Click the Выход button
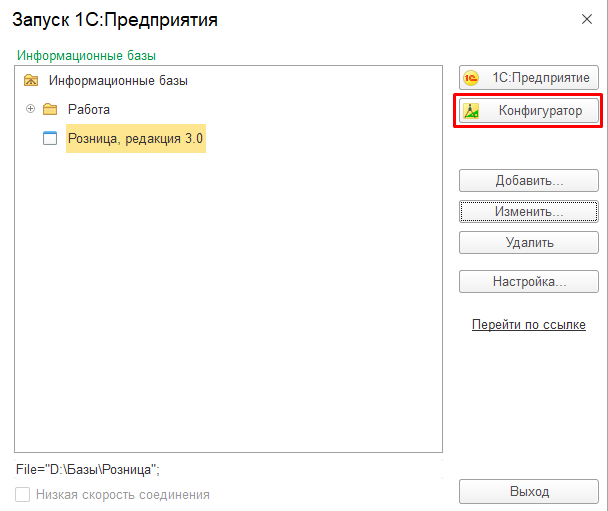Image resolution: width=608 pixels, height=511 pixels. (529, 492)
